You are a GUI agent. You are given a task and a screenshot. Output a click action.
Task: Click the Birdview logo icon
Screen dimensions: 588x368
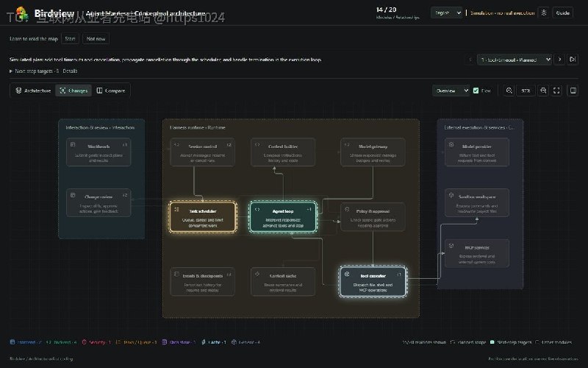[22, 13]
